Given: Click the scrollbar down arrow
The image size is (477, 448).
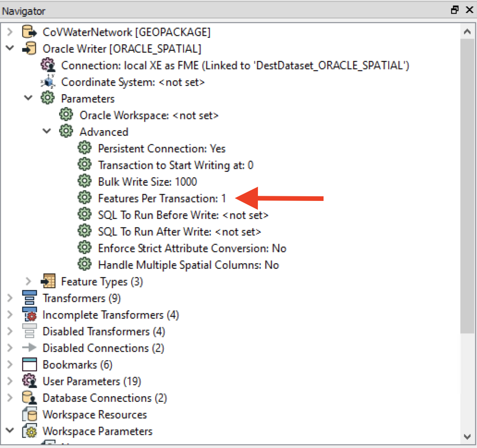Looking at the screenshot, I should point(467,437).
